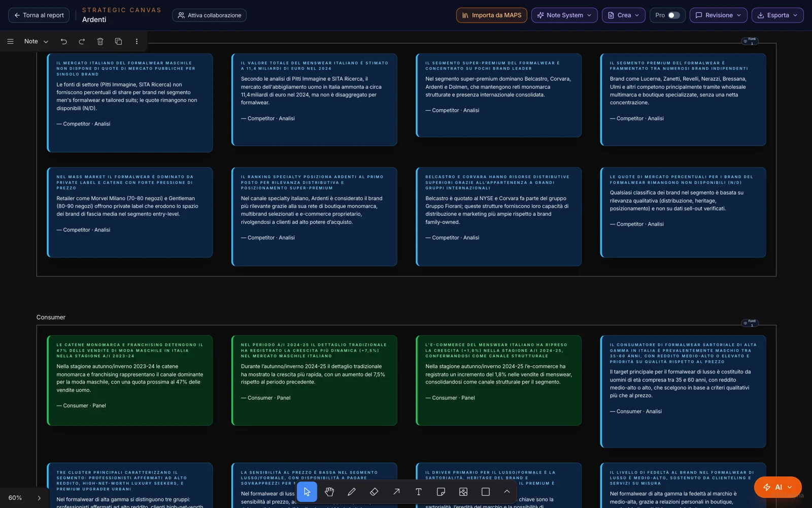This screenshot has height=508, width=812.
Task: Open the Crea dropdown
Action: pyautogui.click(x=624, y=15)
